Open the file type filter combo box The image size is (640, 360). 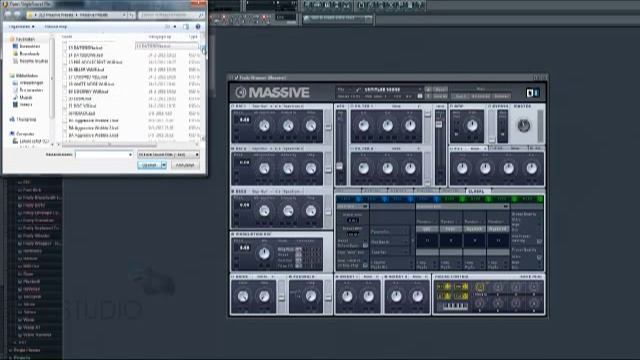tap(169, 155)
